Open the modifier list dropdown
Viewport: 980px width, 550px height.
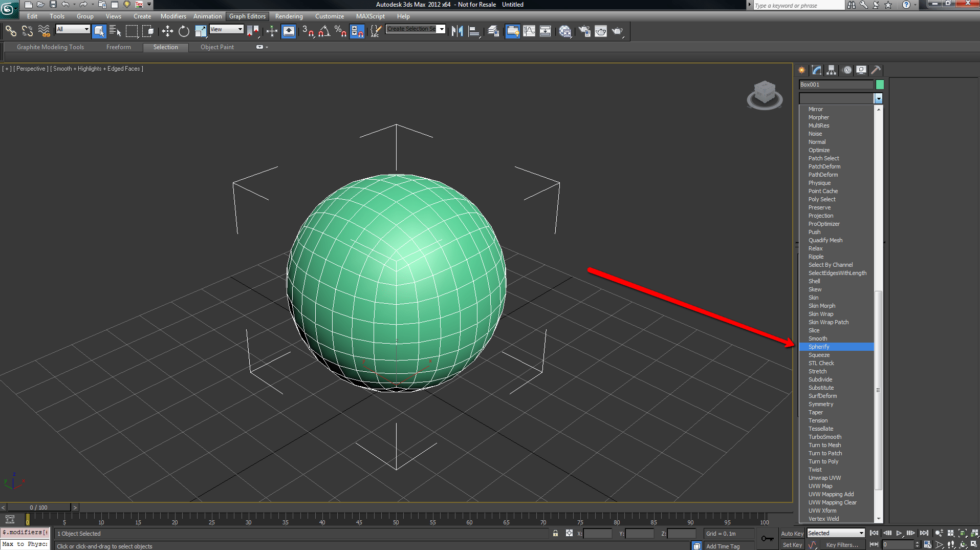tap(879, 98)
